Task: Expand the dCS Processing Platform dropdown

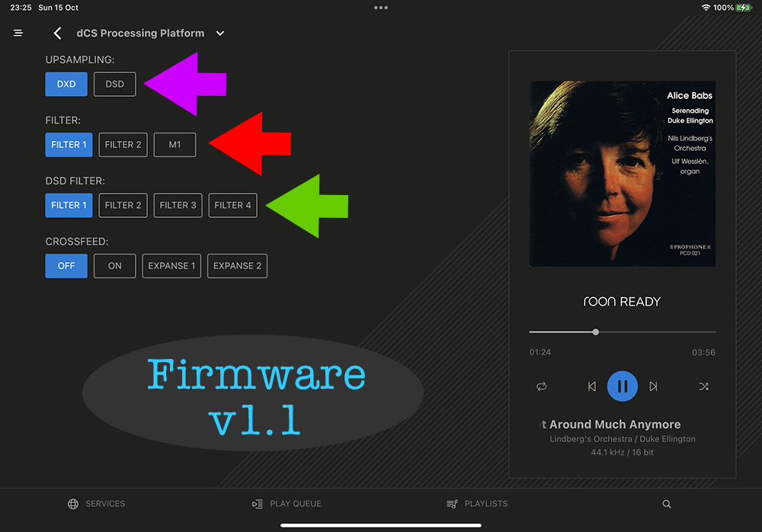Action: (x=220, y=33)
